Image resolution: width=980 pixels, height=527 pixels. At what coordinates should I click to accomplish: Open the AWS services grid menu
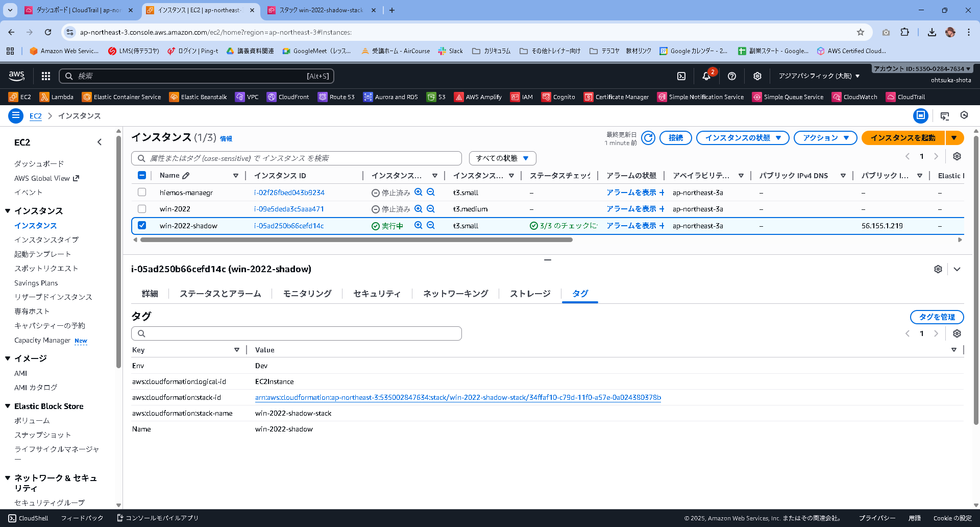click(46, 76)
